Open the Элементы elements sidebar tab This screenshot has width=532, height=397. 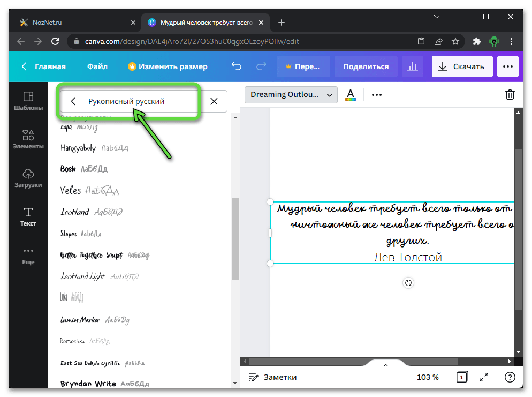[x=28, y=139]
